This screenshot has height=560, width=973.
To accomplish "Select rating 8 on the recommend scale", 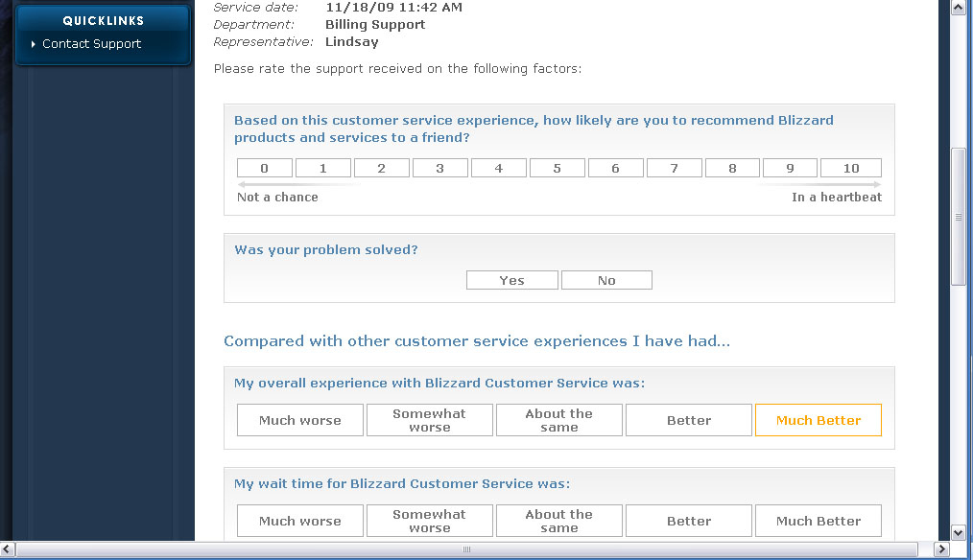I will 732,168.
